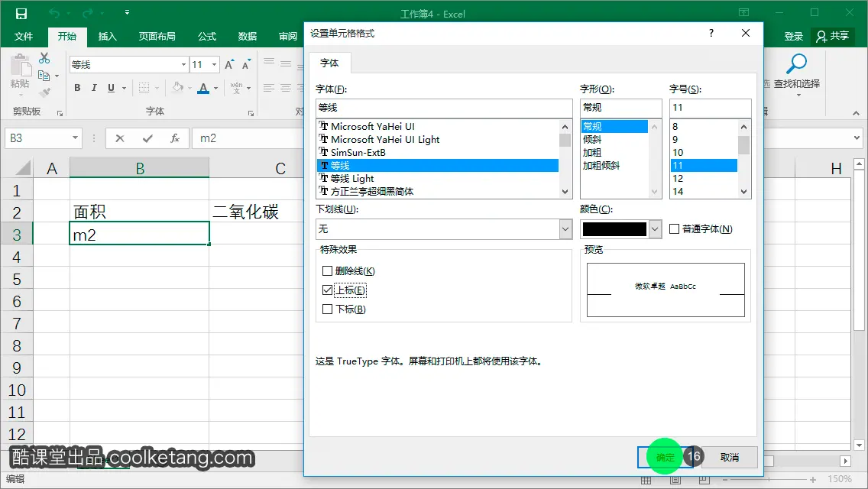Viewport: 868px width, 489px height.
Task: Select 加粗 bold in font style list
Action: (x=591, y=152)
